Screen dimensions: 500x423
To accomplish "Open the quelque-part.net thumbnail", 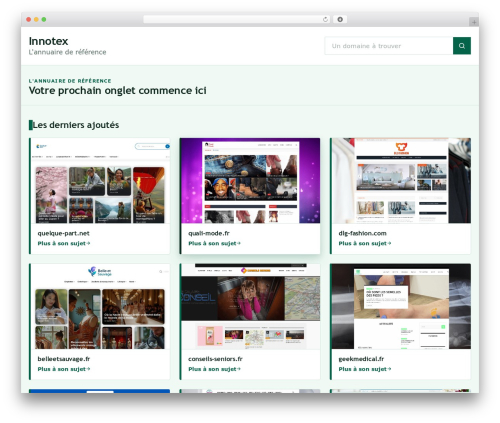I will point(100,181).
